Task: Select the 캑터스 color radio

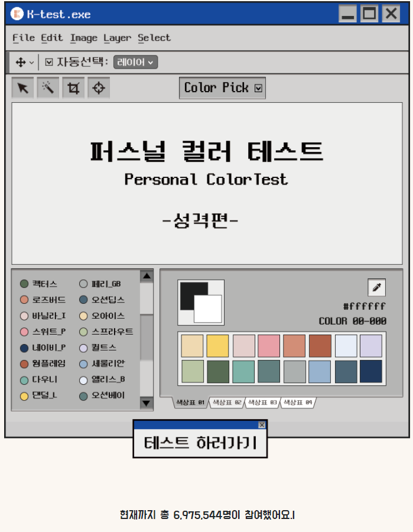Action: (x=24, y=284)
